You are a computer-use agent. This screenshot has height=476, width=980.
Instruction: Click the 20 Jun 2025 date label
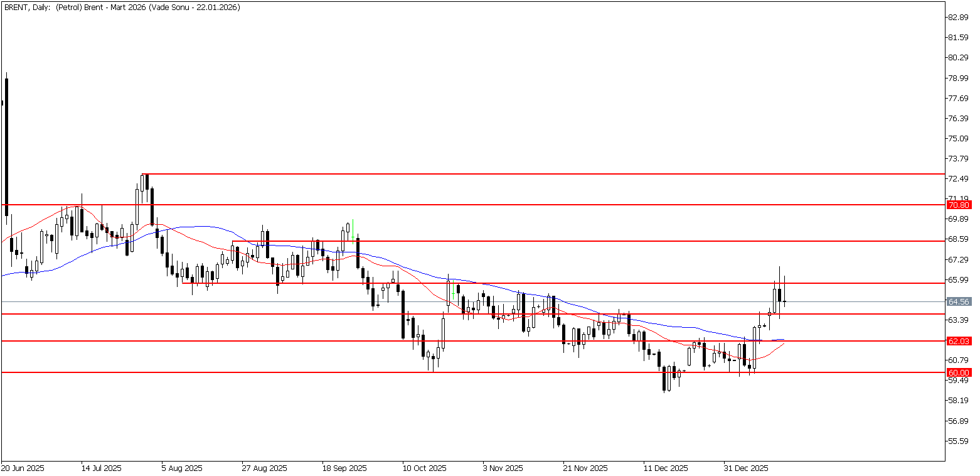pyautogui.click(x=23, y=468)
